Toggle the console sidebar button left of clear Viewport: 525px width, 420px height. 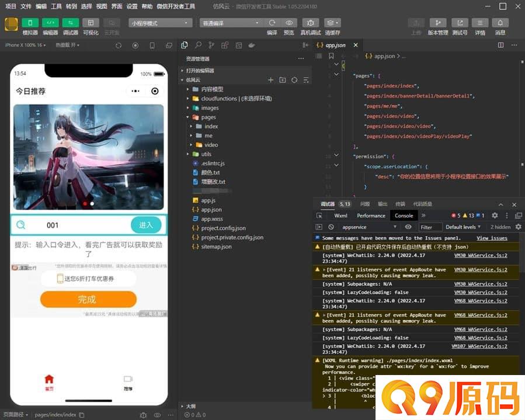click(319, 227)
